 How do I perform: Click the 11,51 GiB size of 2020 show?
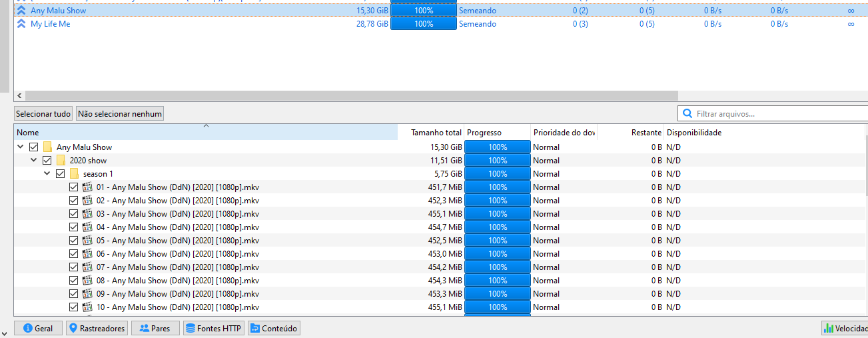(446, 161)
